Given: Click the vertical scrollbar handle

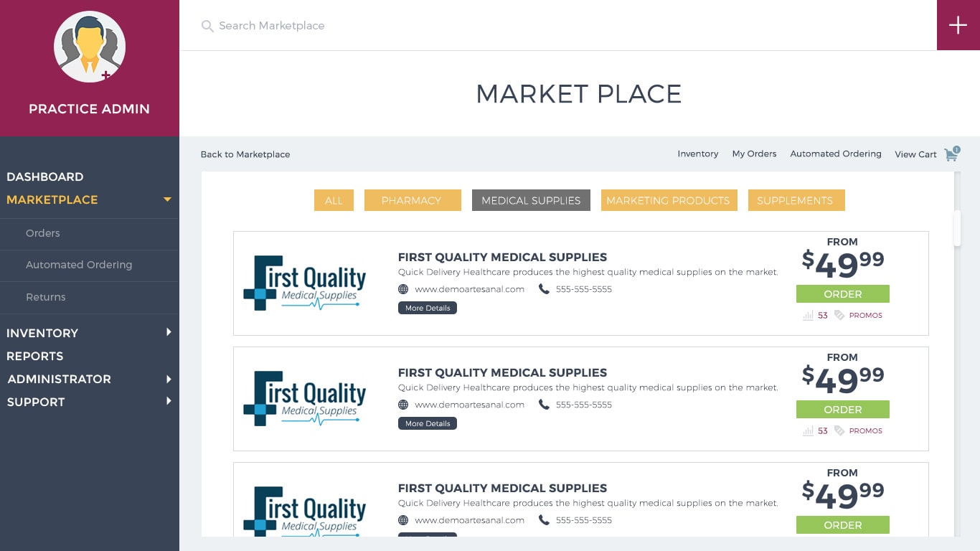Looking at the screenshot, I should (956, 228).
